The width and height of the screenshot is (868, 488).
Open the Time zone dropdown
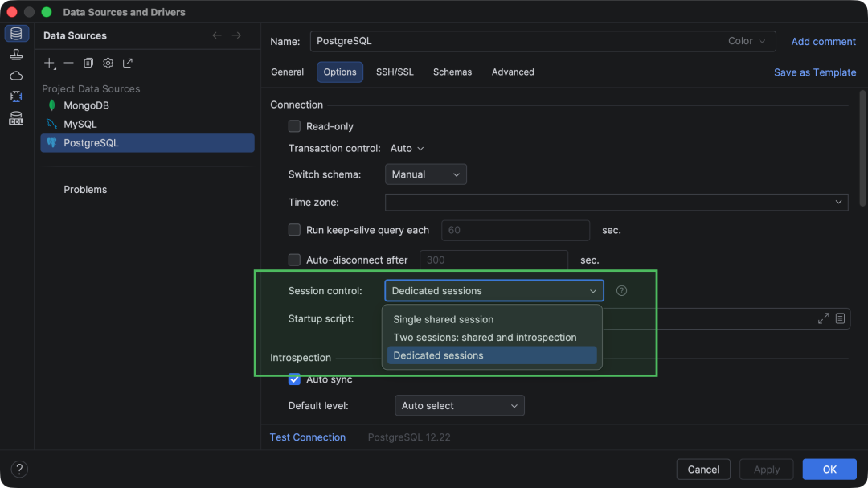click(616, 202)
